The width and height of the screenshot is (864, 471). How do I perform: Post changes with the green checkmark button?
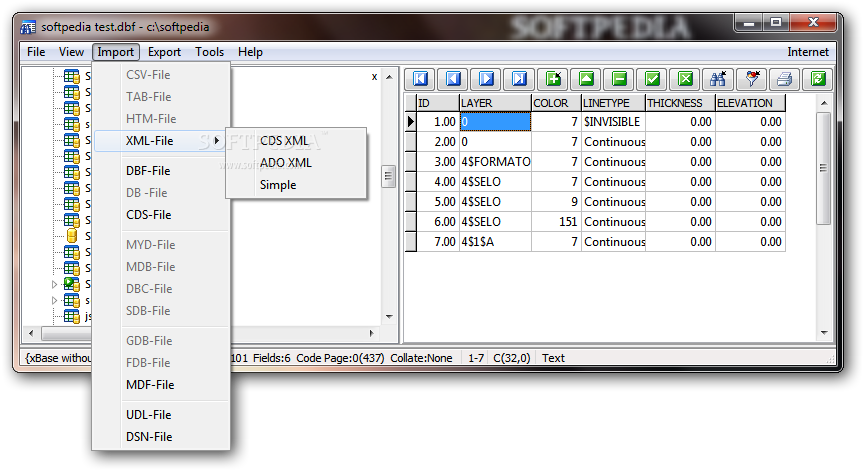click(x=652, y=79)
